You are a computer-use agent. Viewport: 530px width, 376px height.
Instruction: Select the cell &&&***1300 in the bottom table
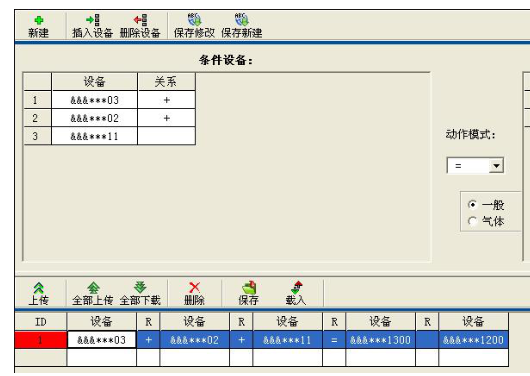coord(381,340)
